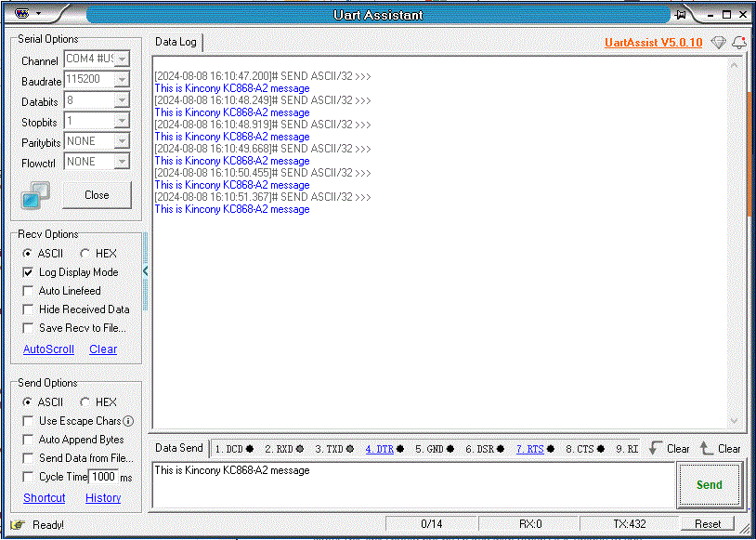The height and width of the screenshot is (540, 756).
Task: Expand the Baudrate dropdown
Action: (x=121, y=80)
